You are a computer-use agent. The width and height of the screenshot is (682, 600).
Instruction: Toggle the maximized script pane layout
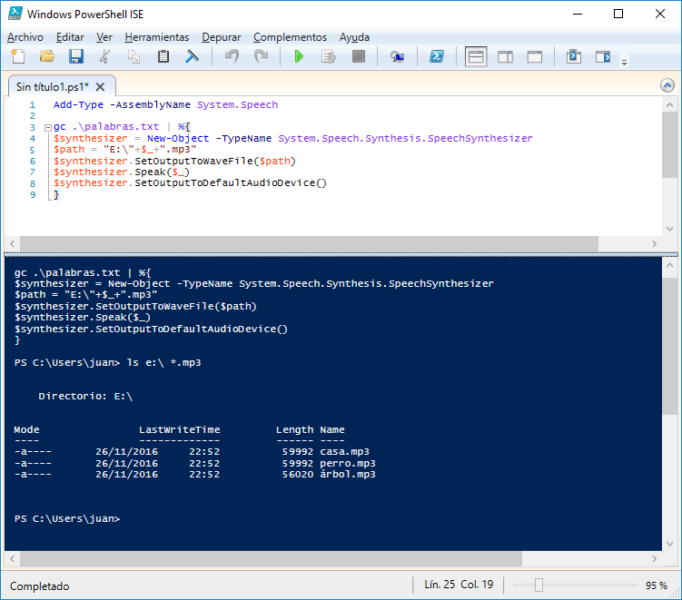pyautogui.click(x=535, y=57)
